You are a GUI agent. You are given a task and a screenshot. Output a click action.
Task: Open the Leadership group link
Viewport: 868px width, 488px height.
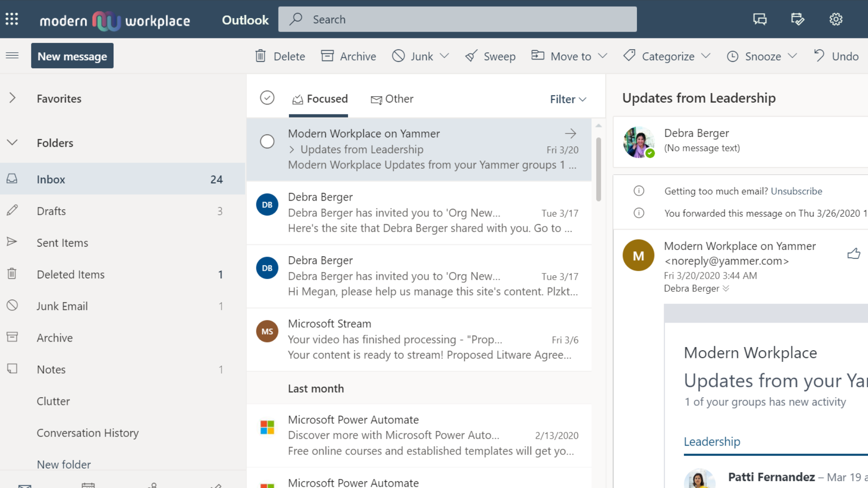pyautogui.click(x=712, y=441)
